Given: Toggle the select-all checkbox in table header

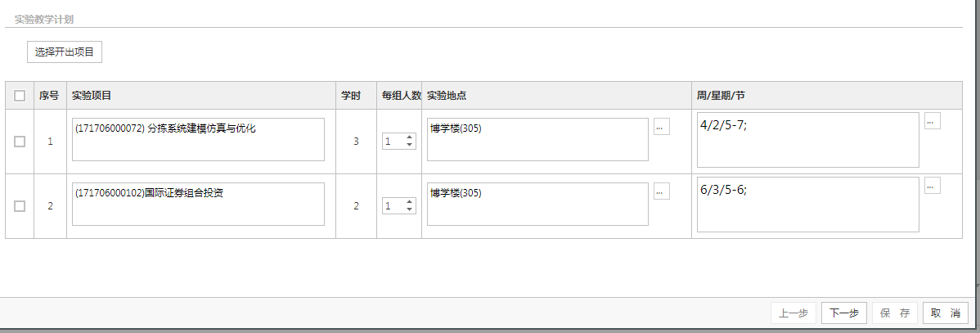Looking at the screenshot, I should [20, 96].
